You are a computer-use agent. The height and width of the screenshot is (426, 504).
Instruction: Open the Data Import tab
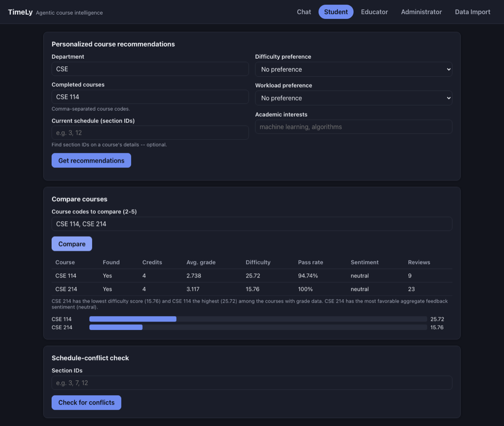tap(472, 12)
